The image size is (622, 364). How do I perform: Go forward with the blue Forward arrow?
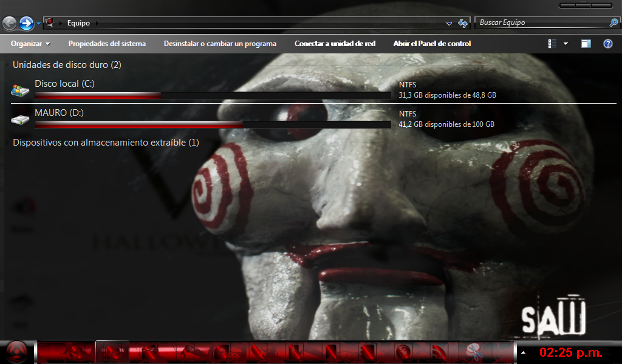tap(27, 24)
